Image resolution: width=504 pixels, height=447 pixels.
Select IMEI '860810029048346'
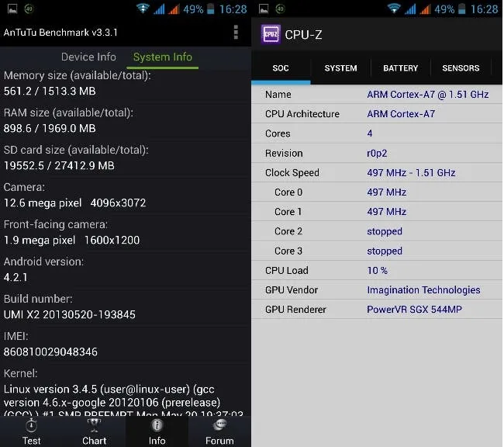(50, 352)
